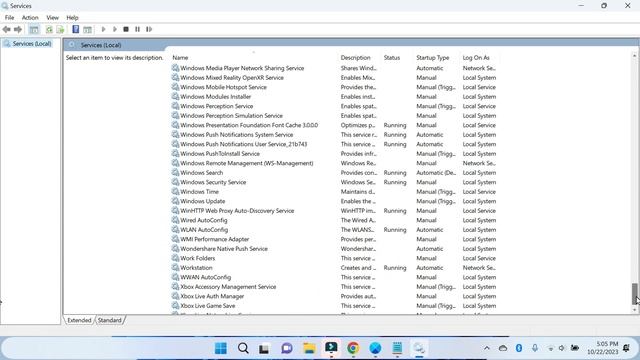Viewport: 640px width, 360px height.
Task: Open the taskbar clock and date
Action: tap(603, 348)
